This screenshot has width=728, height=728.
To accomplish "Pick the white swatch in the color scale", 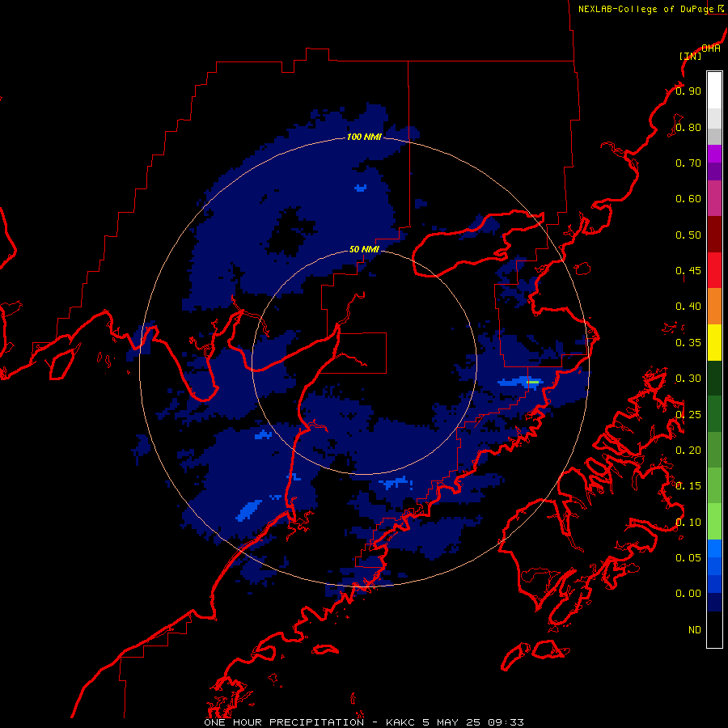I will pyautogui.click(x=714, y=90).
